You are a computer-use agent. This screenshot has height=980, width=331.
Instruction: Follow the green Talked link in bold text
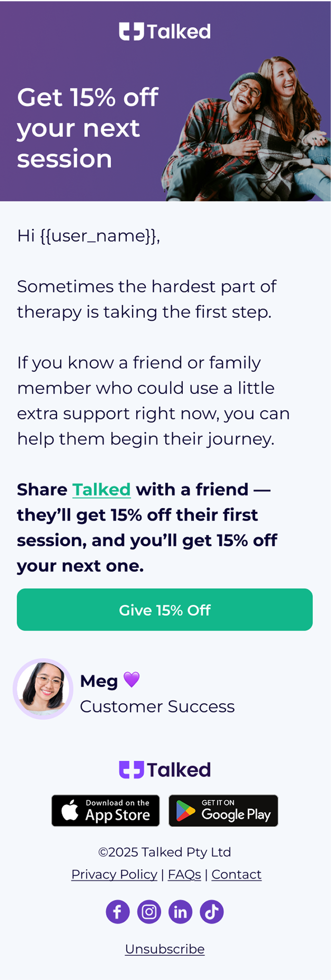coord(101,489)
